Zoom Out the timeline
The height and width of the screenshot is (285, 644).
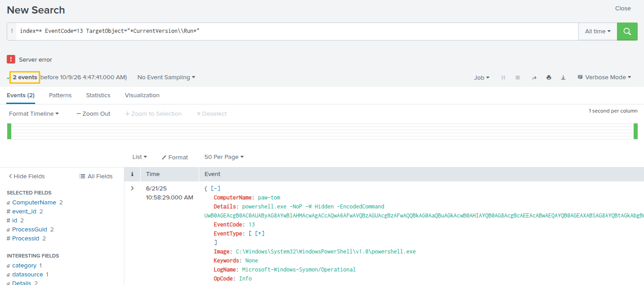93,114
